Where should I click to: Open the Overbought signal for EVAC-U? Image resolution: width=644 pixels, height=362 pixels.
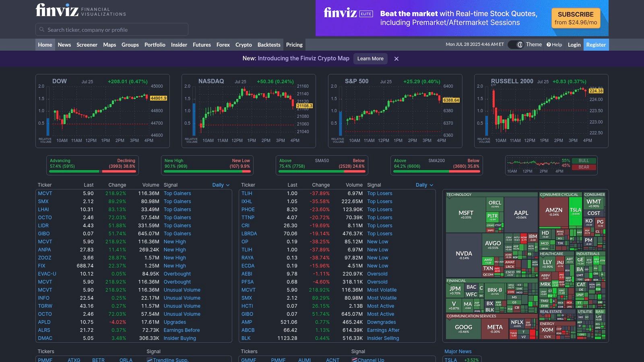point(177,274)
